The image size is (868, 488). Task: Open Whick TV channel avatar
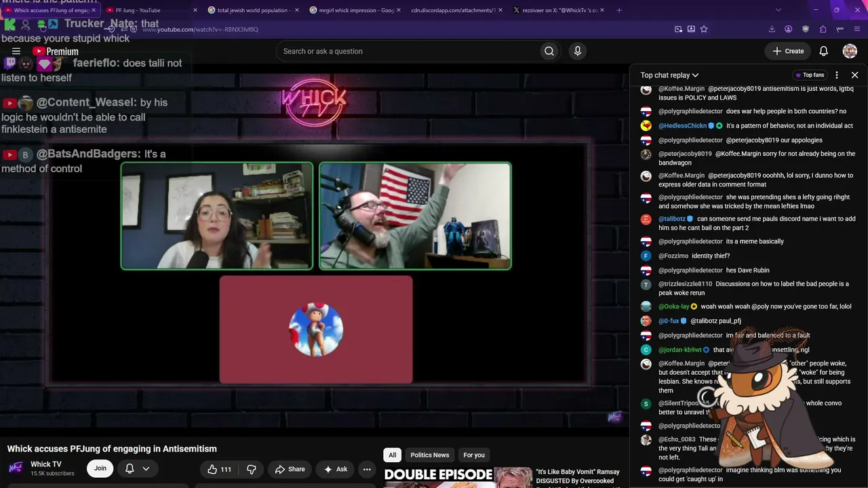[x=16, y=468]
